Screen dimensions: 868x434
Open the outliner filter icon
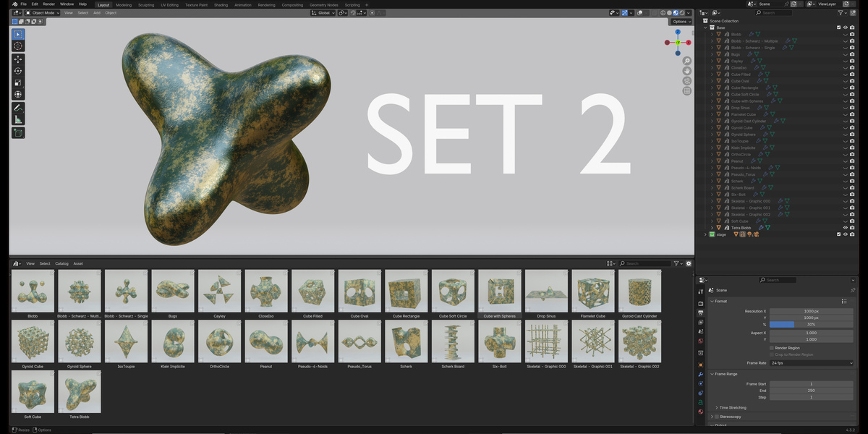(841, 12)
